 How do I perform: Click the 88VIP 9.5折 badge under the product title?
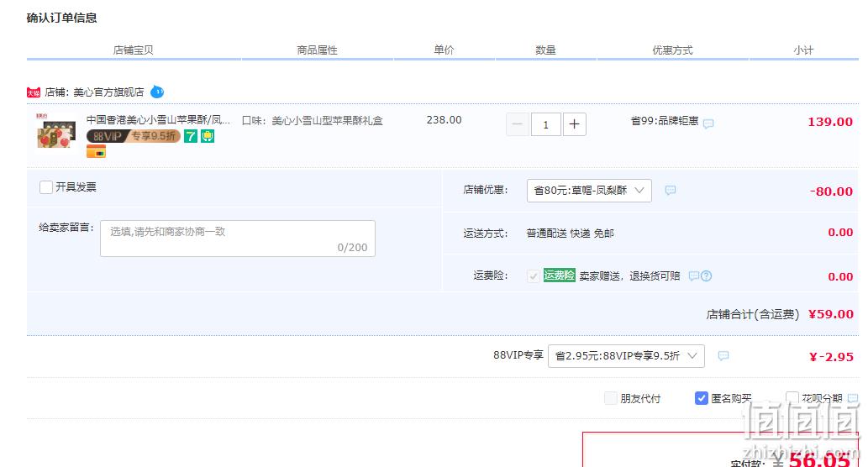[134, 136]
